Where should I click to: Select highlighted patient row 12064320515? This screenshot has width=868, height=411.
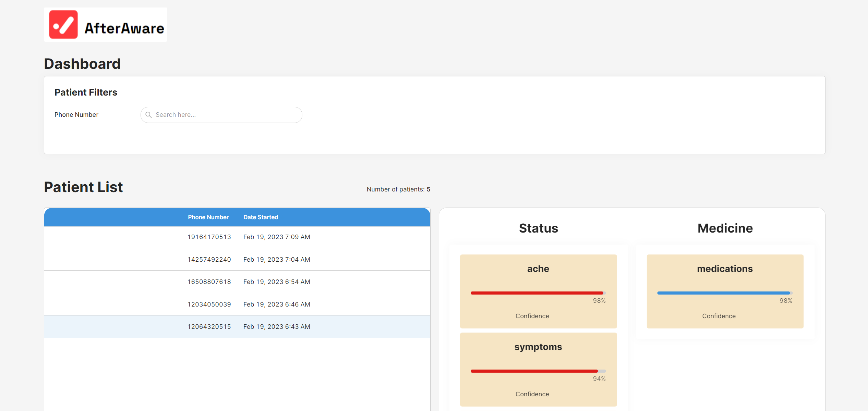[x=237, y=326]
